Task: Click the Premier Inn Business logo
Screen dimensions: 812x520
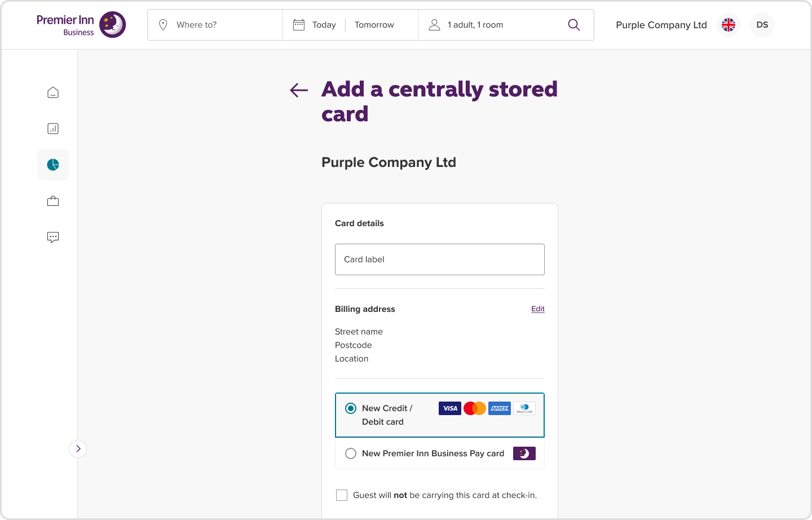Action: click(x=81, y=25)
